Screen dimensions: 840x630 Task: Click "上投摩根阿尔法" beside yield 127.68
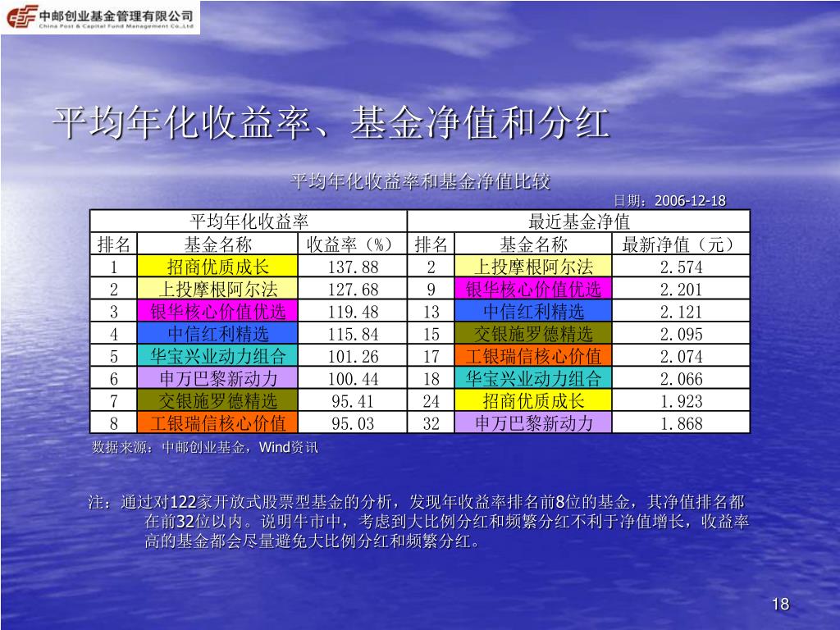pyautogui.click(x=217, y=289)
